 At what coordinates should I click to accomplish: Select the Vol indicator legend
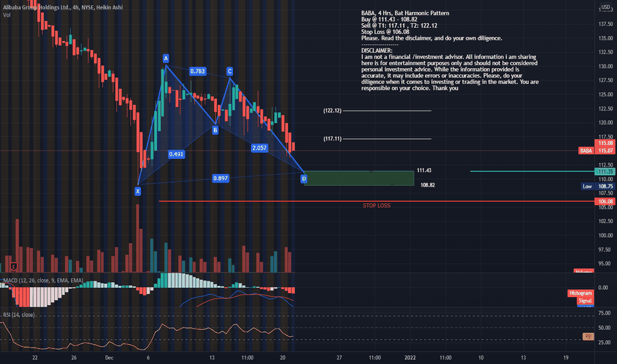tap(7, 15)
